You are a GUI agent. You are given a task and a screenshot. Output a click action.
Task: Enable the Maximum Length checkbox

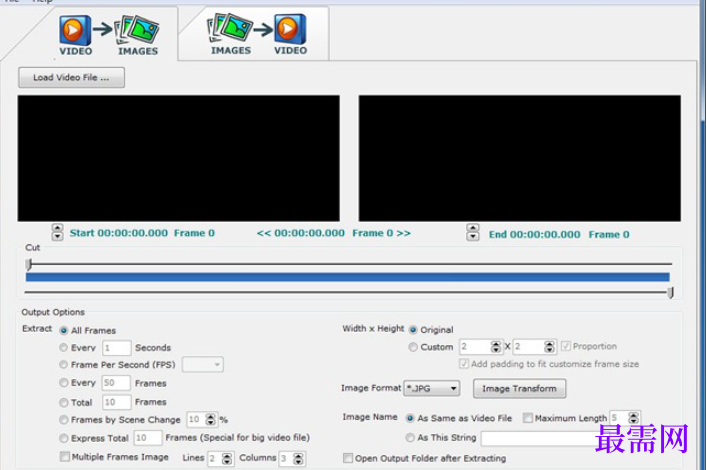527,418
